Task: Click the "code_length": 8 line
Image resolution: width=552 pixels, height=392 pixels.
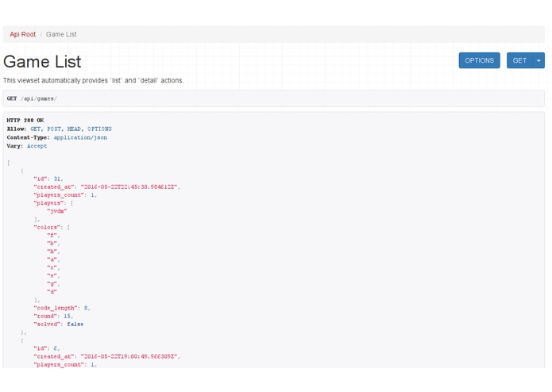Action: [62, 308]
